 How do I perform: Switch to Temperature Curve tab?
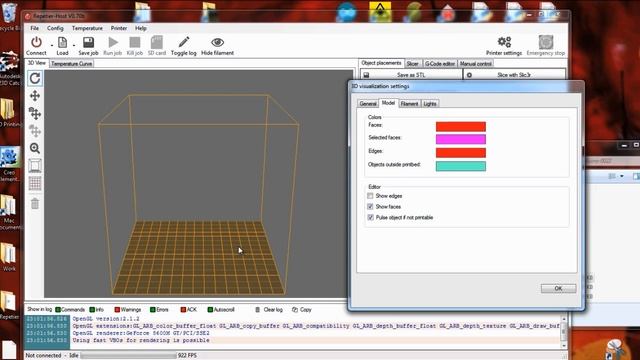click(71, 64)
